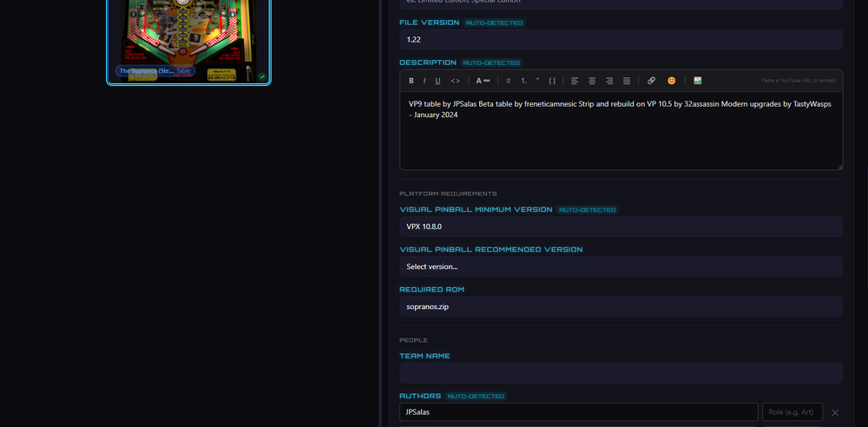Click the green checkmark on the thumbnail
868x427 pixels.
tap(262, 76)
